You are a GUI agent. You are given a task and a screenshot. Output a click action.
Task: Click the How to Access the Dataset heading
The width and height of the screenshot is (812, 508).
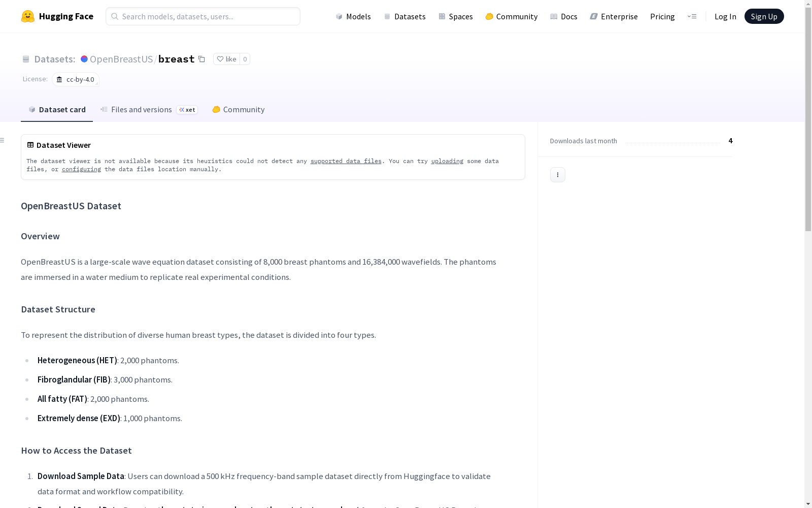[x=76, y=451]
